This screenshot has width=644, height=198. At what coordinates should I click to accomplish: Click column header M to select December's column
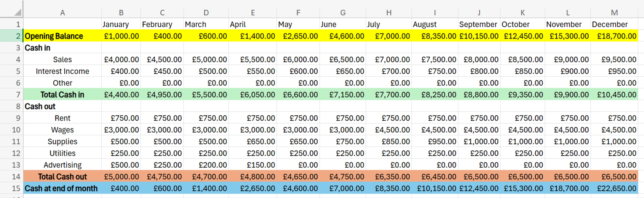tap(614, 12)
